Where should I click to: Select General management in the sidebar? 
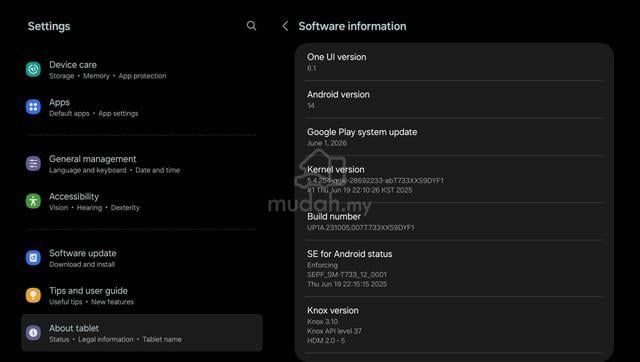142,164
